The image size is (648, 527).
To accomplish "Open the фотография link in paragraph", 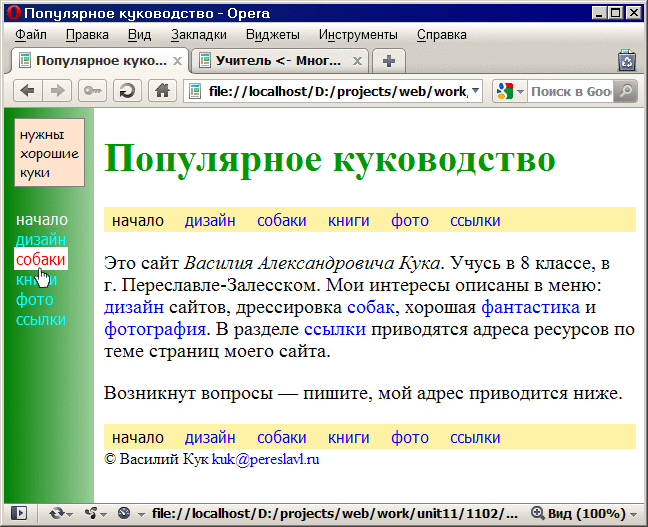I will (x=155, y=329).
